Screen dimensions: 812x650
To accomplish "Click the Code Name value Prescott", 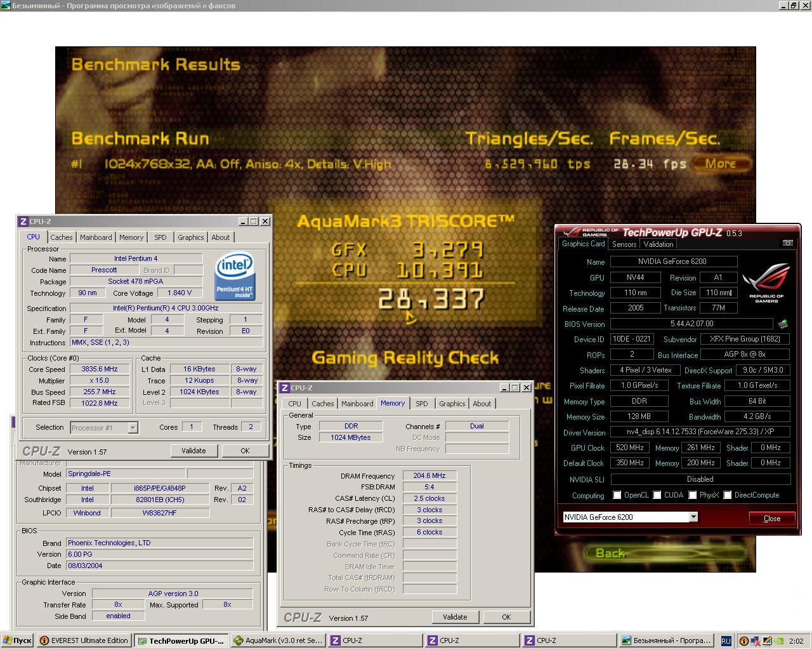I will coord(104,270).
